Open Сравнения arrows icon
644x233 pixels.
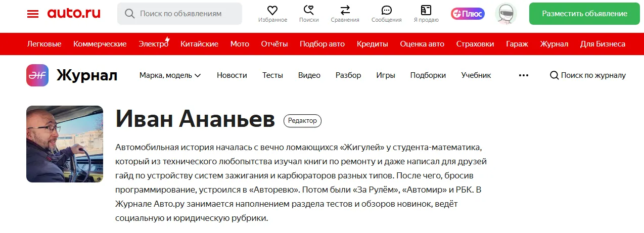tap(345, 10)
